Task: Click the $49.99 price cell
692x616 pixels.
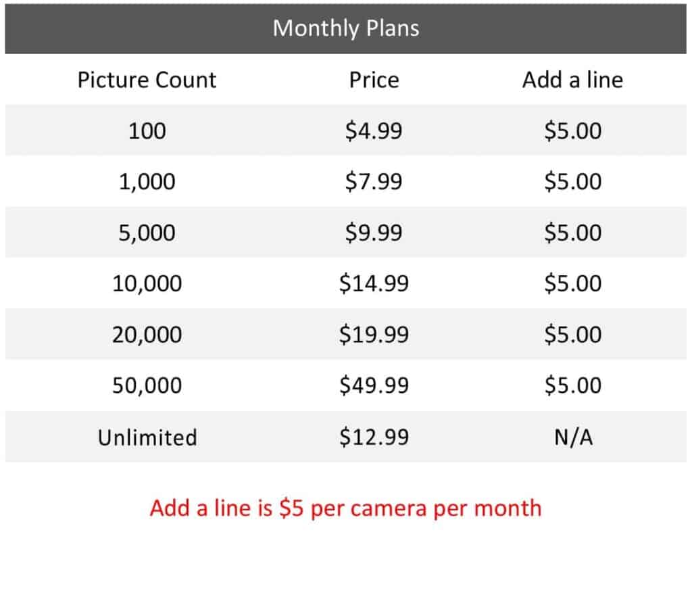Action: tap(374, 385)
